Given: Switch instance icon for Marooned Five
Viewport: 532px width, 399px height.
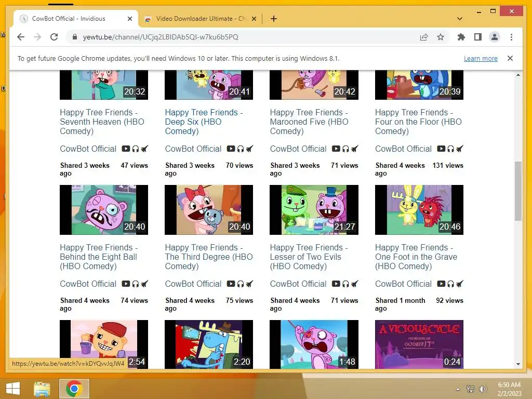Looking at the screenshot, I should pyautogui.click(x=355, y=149).
